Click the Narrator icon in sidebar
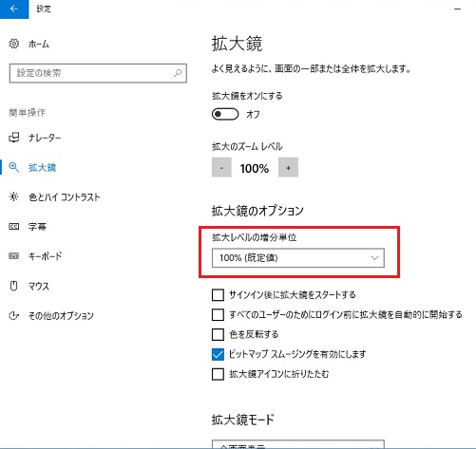The image size is (476, 449). tap(14, 138)
